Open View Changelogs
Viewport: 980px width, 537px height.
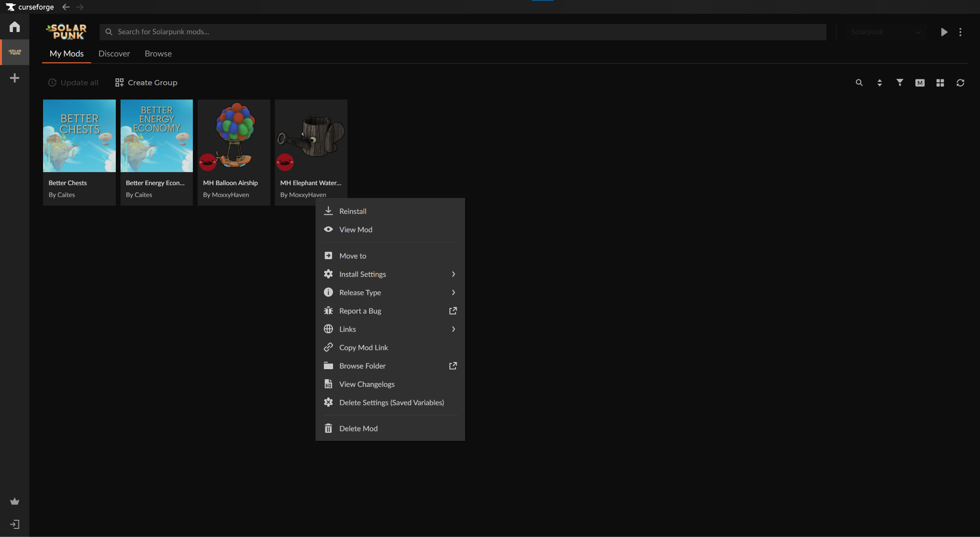390,384
